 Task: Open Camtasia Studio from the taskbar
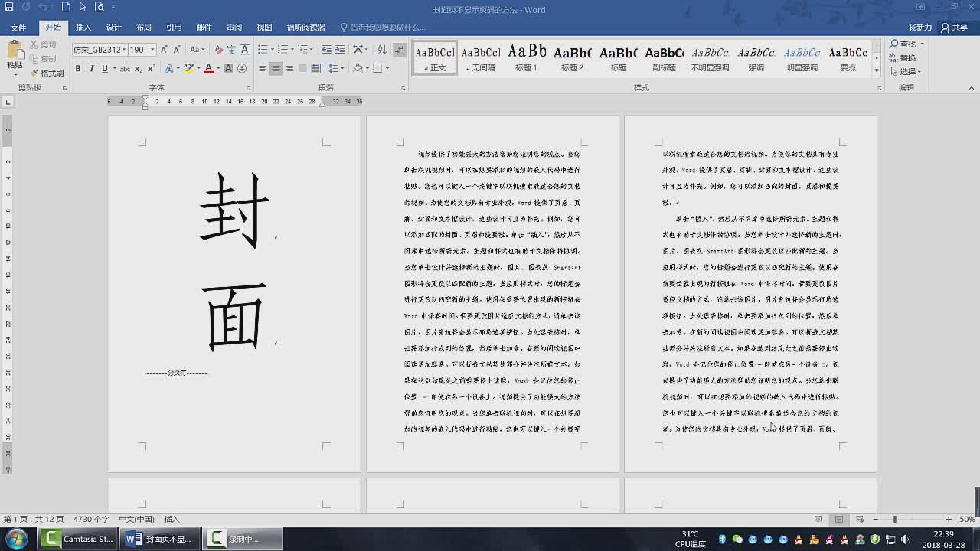(77, 539)
